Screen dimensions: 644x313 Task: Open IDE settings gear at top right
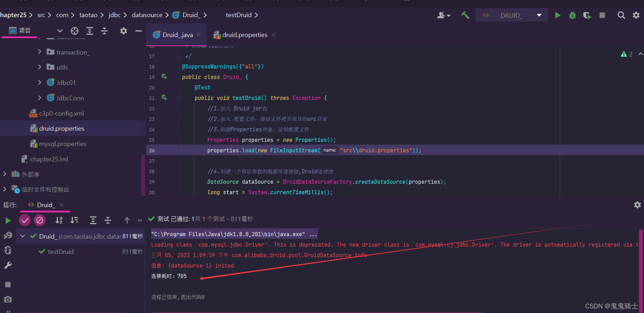[x=636, y=15]
